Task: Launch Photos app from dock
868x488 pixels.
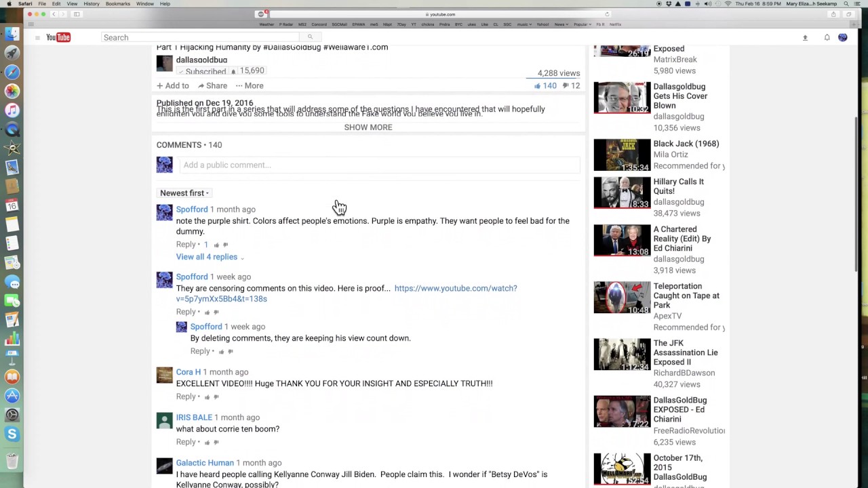Action: tap(12, 91)
